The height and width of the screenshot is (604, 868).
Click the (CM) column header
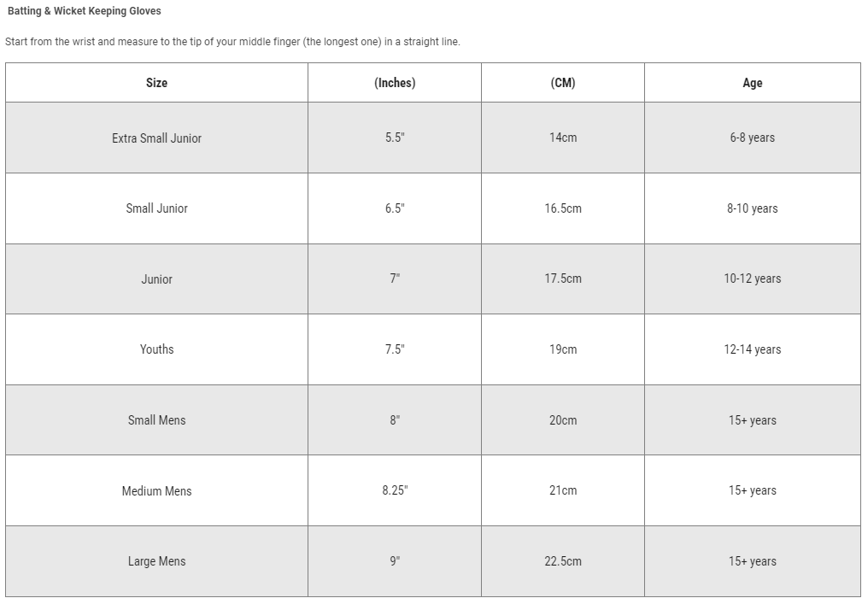point(563,83)
